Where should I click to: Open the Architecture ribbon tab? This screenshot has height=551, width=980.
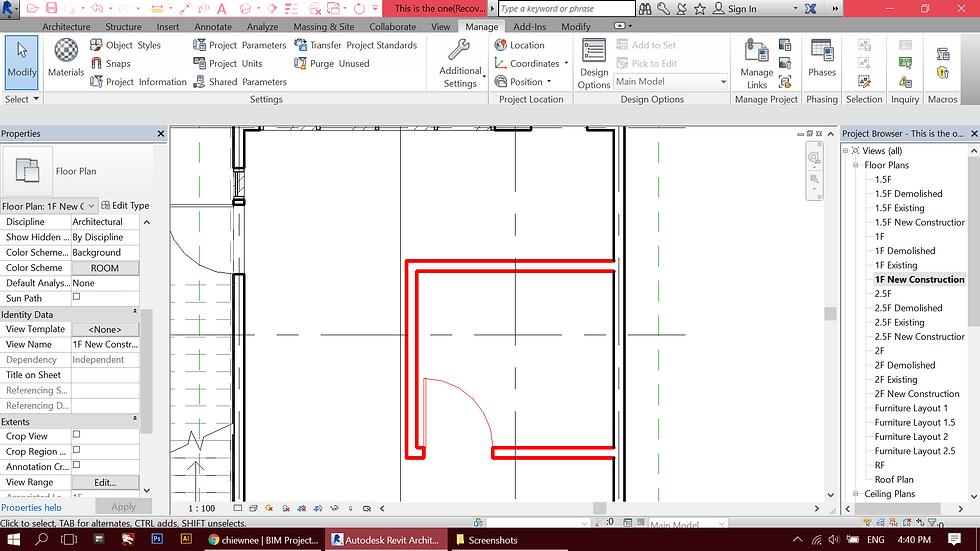66,27
